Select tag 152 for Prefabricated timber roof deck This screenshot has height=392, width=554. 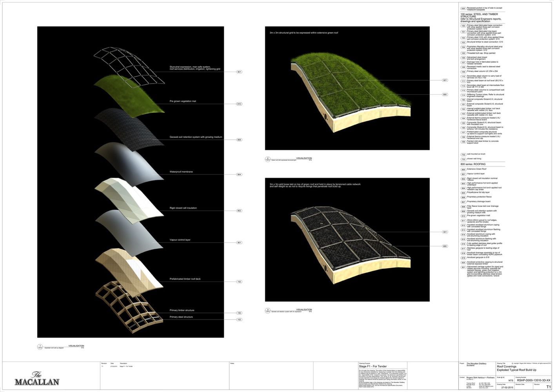pyautogui.click(x=239, y=282)
